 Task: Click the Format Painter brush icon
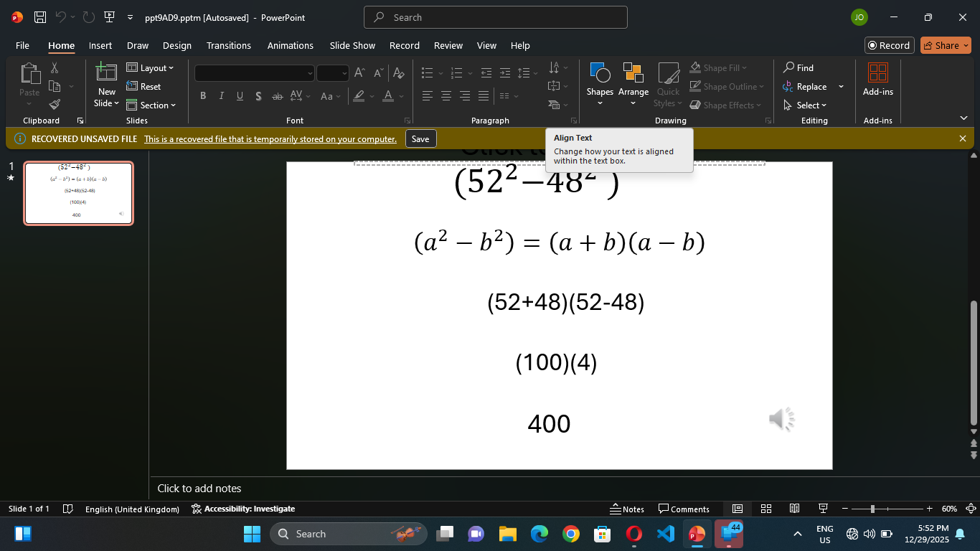(55, 104)
